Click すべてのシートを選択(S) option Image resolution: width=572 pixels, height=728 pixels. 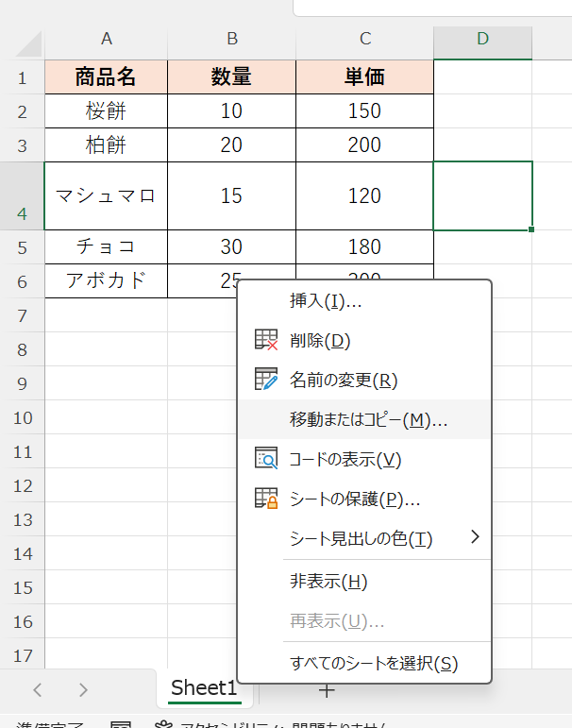pyautogui.click(x=373, y=663)
